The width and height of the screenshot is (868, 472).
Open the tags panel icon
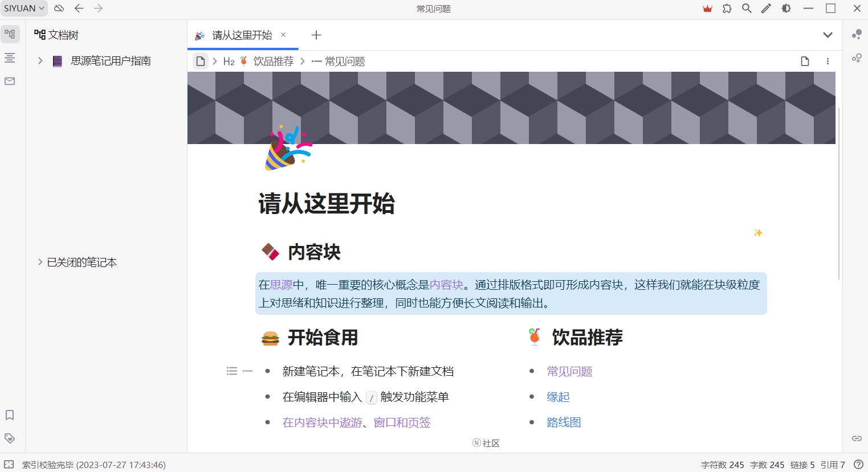(x=10, y=438)
